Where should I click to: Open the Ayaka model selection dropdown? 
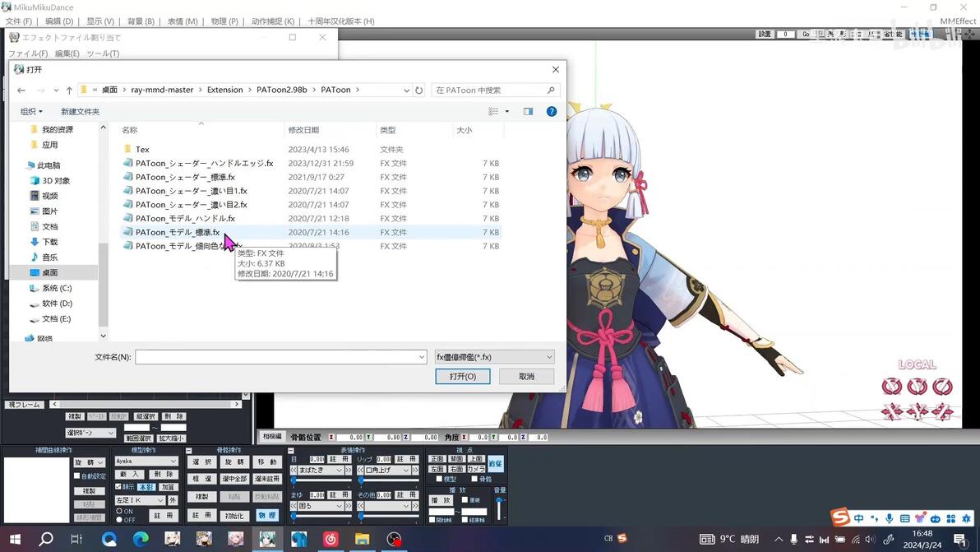pos(146,461)
